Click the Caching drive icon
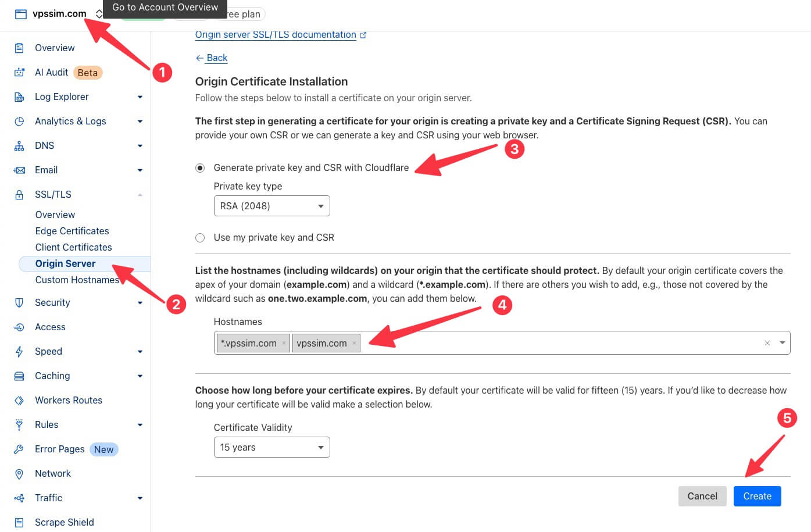Image resolution: width=811 pixels, height=532 pixels. pos(19,376)
